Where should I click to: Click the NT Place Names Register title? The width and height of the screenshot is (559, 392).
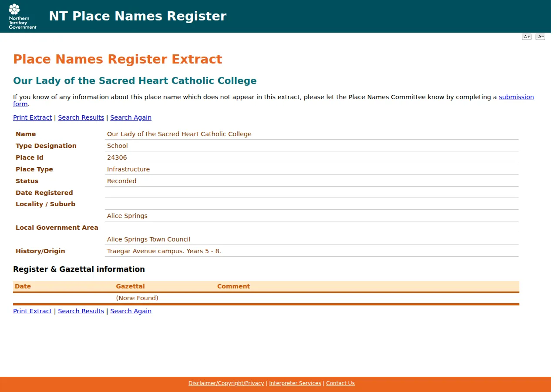[x=138, y=16]
